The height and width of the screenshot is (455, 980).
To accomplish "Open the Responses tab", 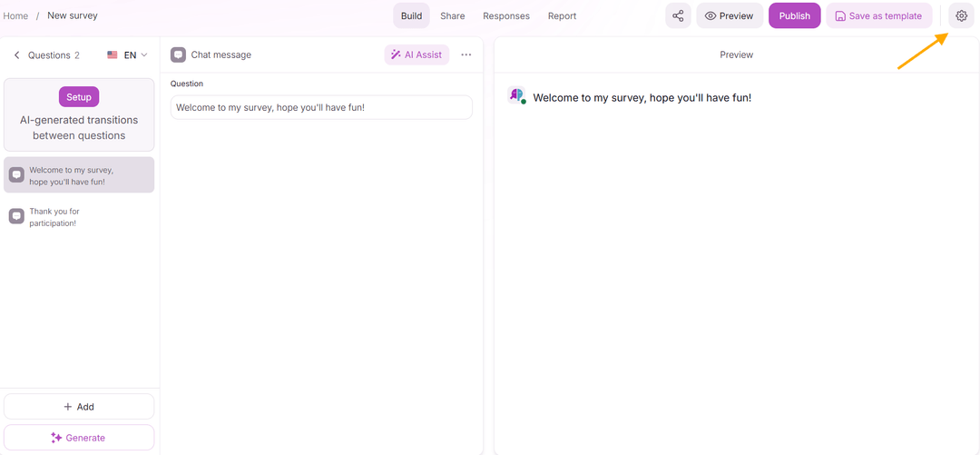I will pyautogui.click(x=505, y=15).
